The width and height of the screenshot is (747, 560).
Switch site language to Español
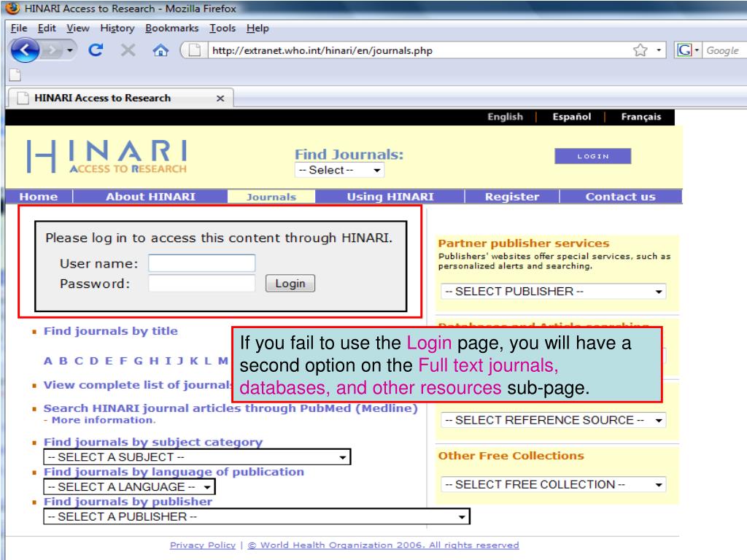point(572,117)
